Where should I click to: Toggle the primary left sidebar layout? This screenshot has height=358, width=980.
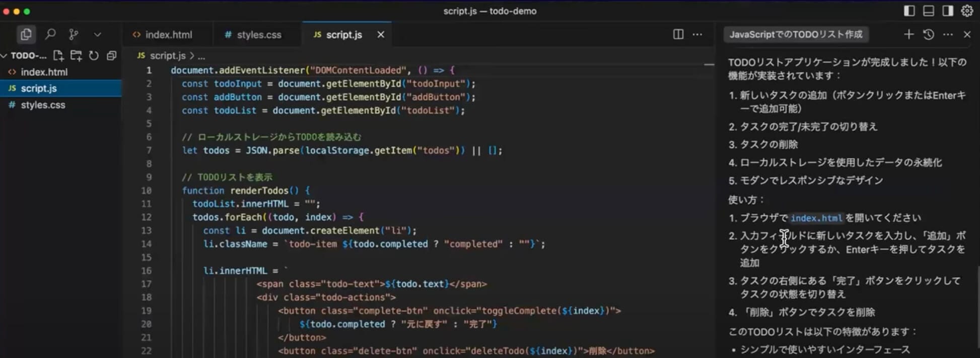909,11
